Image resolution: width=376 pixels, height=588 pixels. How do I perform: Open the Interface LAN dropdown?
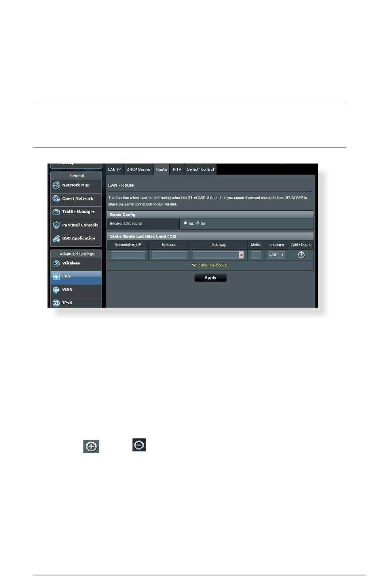coord(276,255)
